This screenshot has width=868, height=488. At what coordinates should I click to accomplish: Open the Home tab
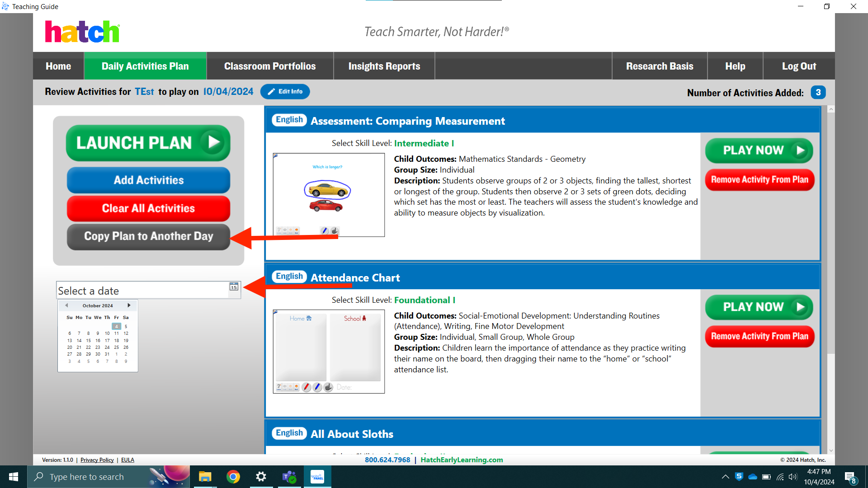coord(58,66)
